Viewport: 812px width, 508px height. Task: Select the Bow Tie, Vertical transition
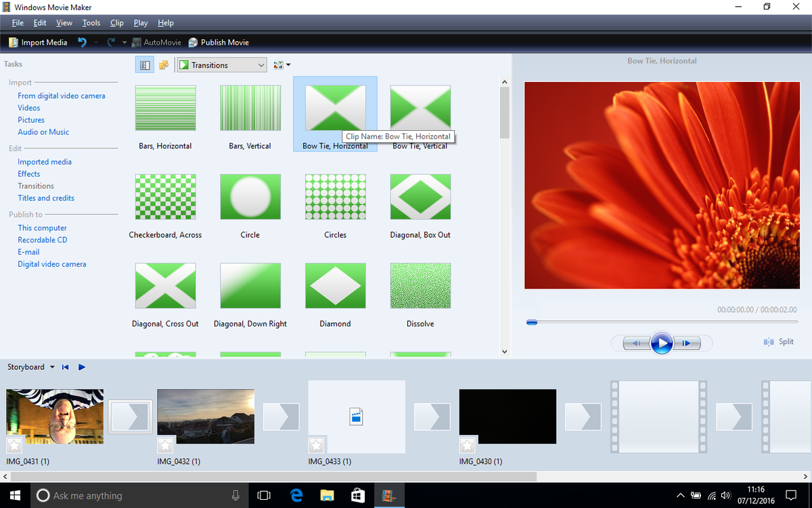click(420, 108)
